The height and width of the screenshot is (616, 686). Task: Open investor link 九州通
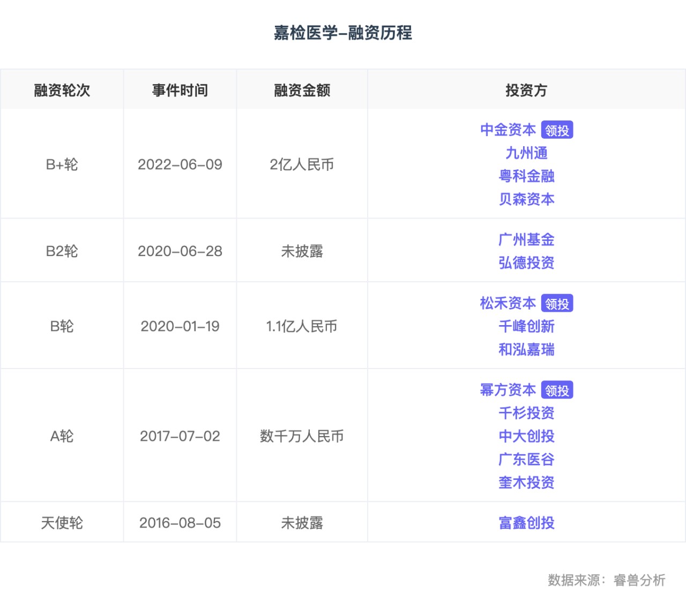[527, 153]
